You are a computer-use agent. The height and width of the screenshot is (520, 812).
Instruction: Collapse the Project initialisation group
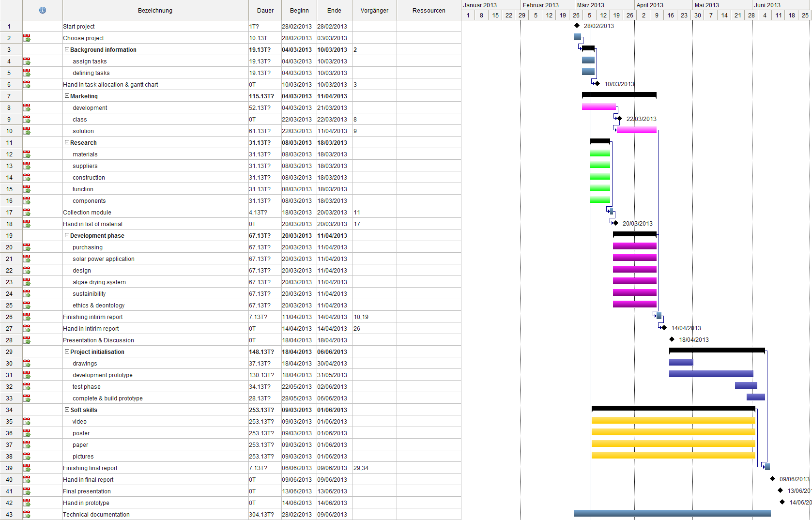(67, 352)
